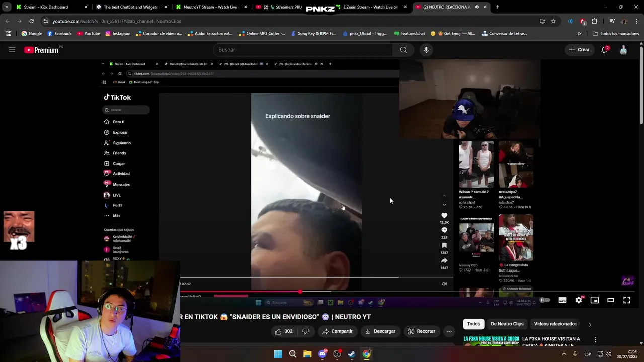Open File Explorer from taskbar
Image resolution: width=644 pixels, height=362 pixels.
click(x=307, y=354)
